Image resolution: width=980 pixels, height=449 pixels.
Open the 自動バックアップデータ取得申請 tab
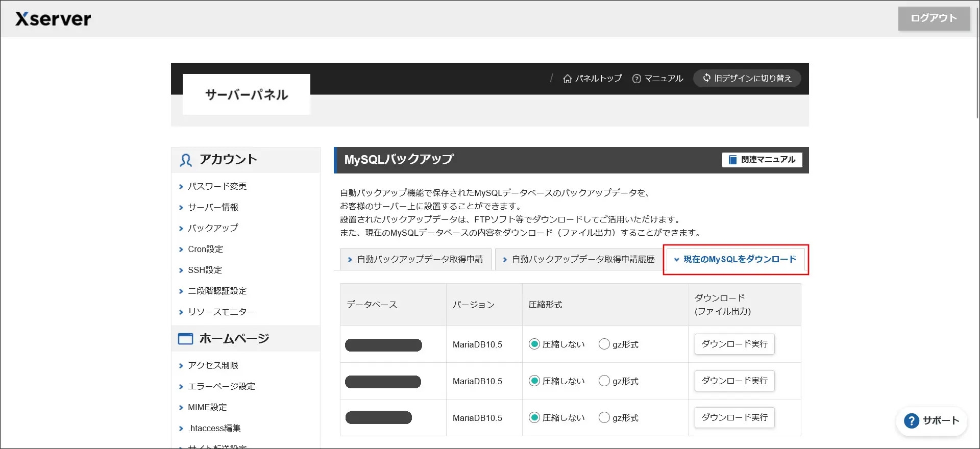point(415,259)
